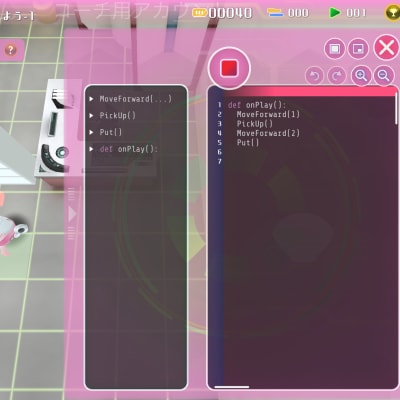Switch to picture-in-picture window layout icon
This screenshot has width=400, height=400.
358,49
